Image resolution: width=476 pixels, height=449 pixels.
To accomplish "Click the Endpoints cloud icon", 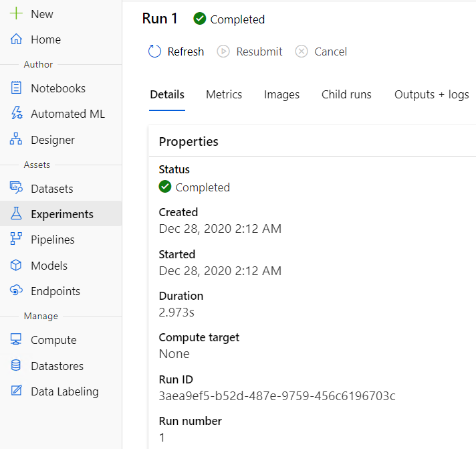I will (x=16, y=290).
